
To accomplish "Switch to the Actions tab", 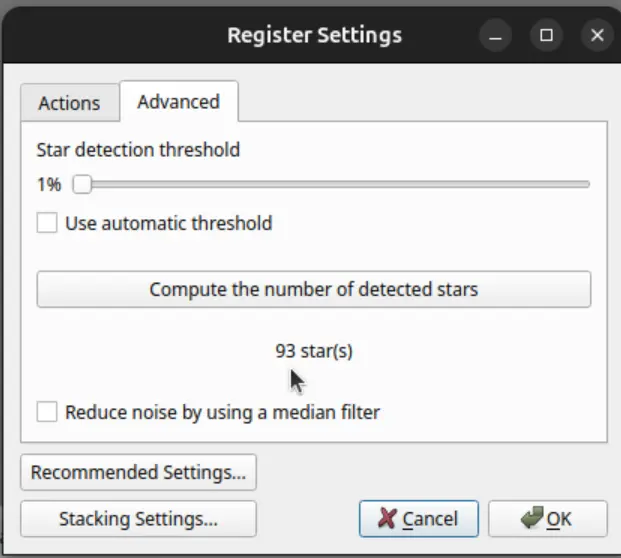I will coord(69,103).
